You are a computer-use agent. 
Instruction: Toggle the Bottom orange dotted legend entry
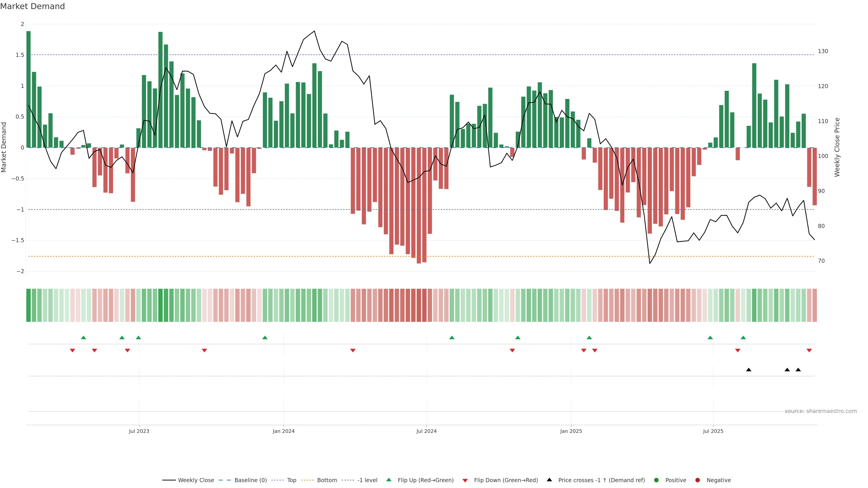pyautogui.click(x=327, y=480)
